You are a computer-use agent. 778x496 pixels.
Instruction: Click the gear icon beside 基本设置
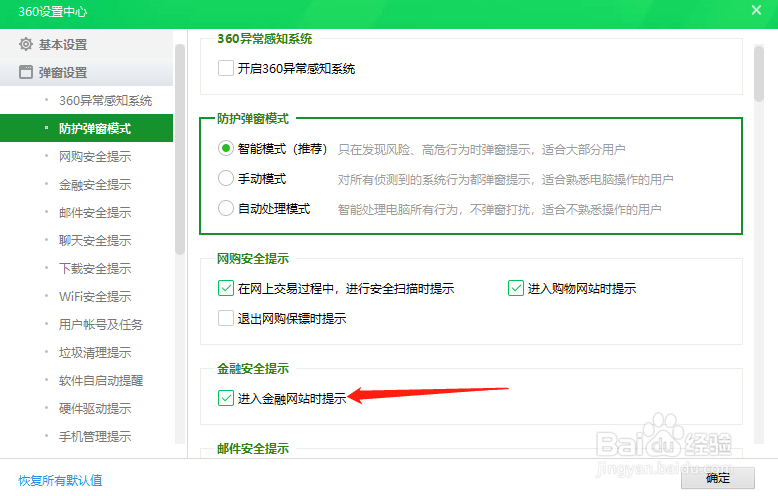pyautogui.click(x=26, y=44)
